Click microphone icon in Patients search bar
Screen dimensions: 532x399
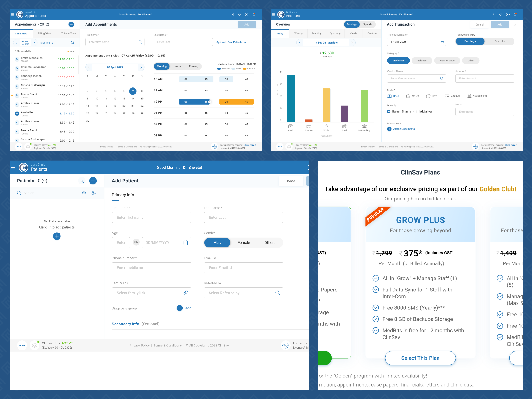point(84,193)
